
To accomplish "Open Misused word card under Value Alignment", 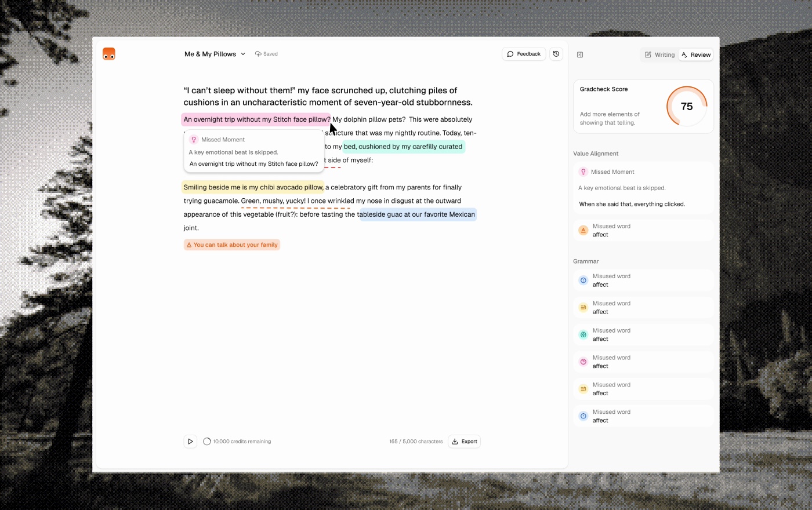I will tap(643, 230).
